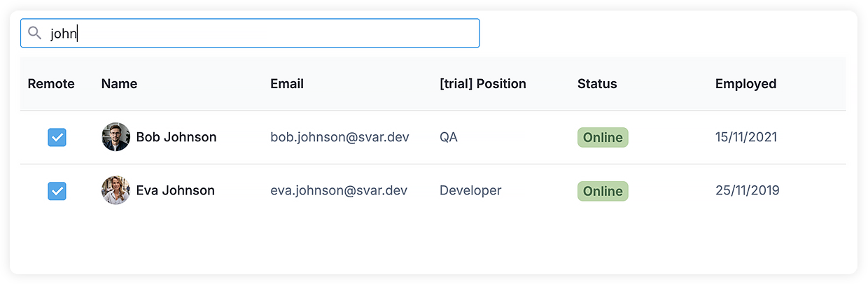This screenshot has height=284, width=868.
Task: Focus the search field containing john
Action: (x=250, y=33)
